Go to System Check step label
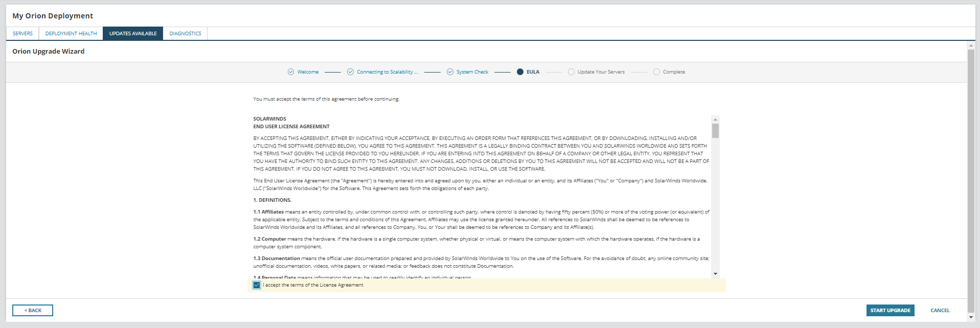Image resolution: width=980 pixels, height=328 pixels. tap(472, 72)
